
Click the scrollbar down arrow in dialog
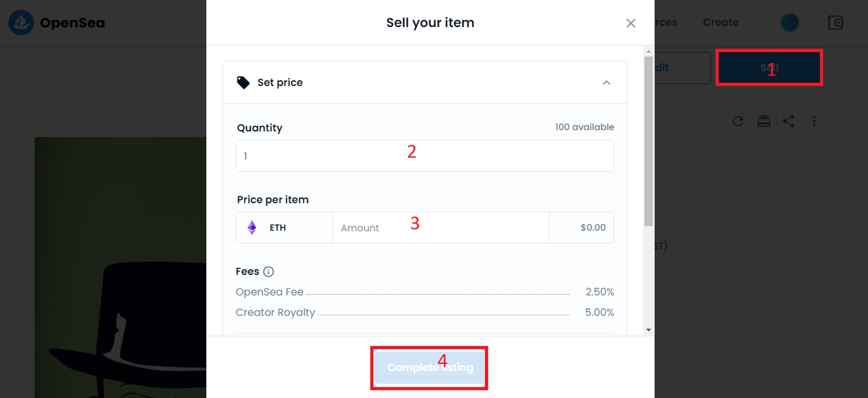[x=649, y=330]
